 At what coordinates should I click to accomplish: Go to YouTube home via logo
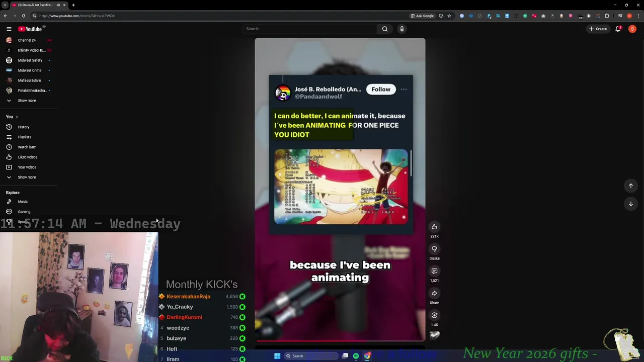(30, 29)
